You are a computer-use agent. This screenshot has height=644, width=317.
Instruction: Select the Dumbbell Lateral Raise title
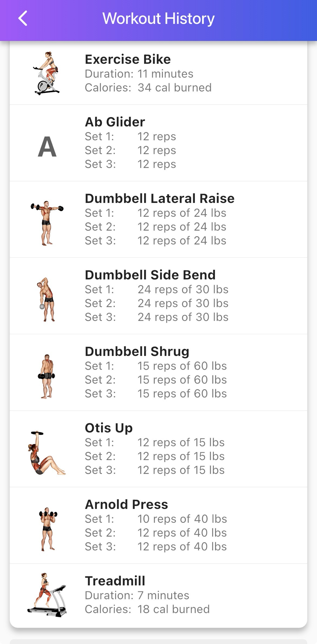(160, 198)
